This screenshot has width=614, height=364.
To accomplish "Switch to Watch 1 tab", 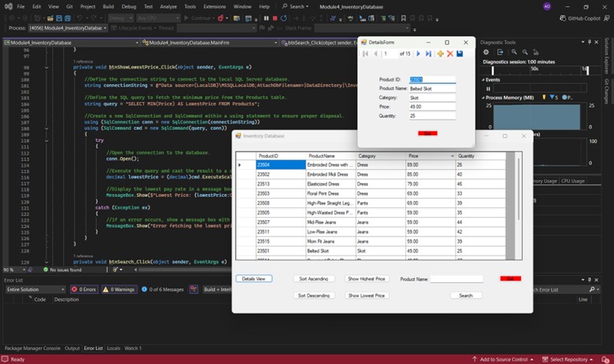I will click(x=133, y=348).
